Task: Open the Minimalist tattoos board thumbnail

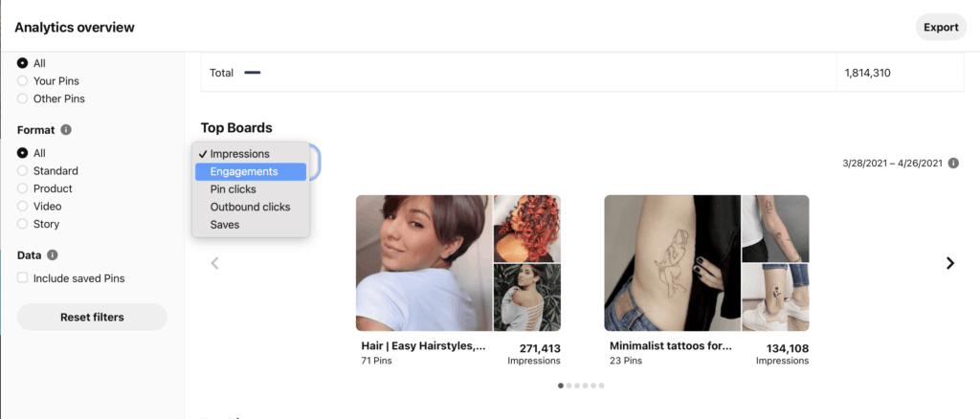Action: click(706, 263)
